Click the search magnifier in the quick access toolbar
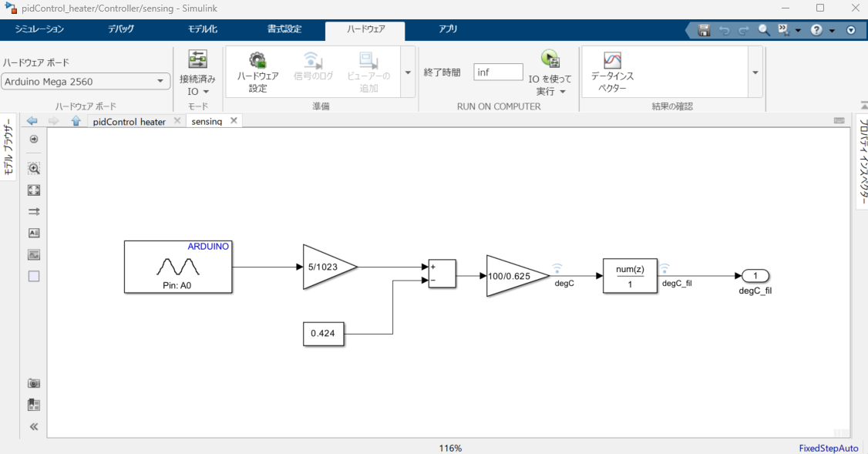The height and width of the screenshot is (454, 868). pos(762,29)
